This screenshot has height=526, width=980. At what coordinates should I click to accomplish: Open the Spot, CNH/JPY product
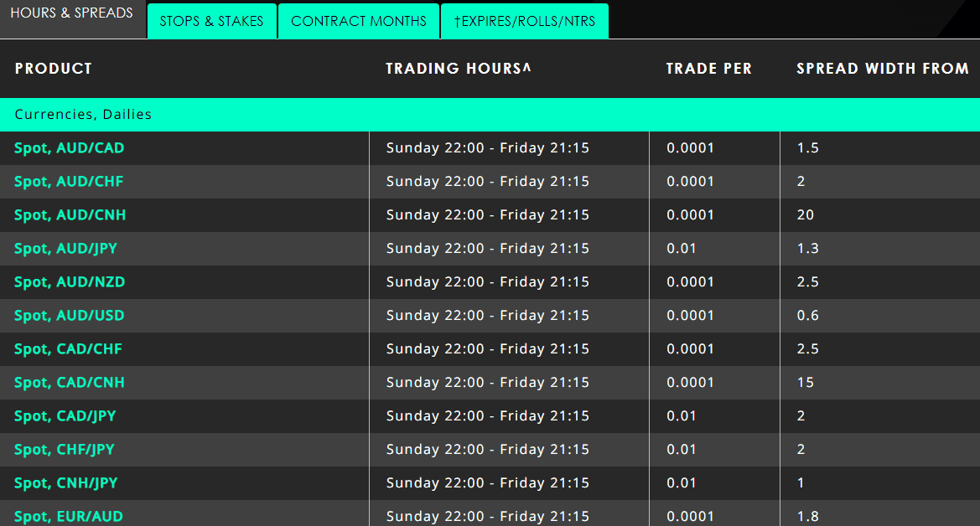coord(66,483)
